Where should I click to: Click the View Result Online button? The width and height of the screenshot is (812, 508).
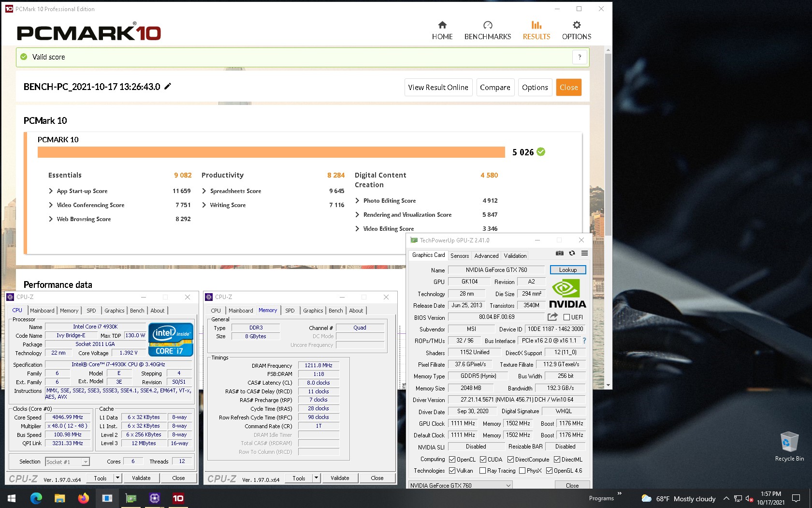438,88
